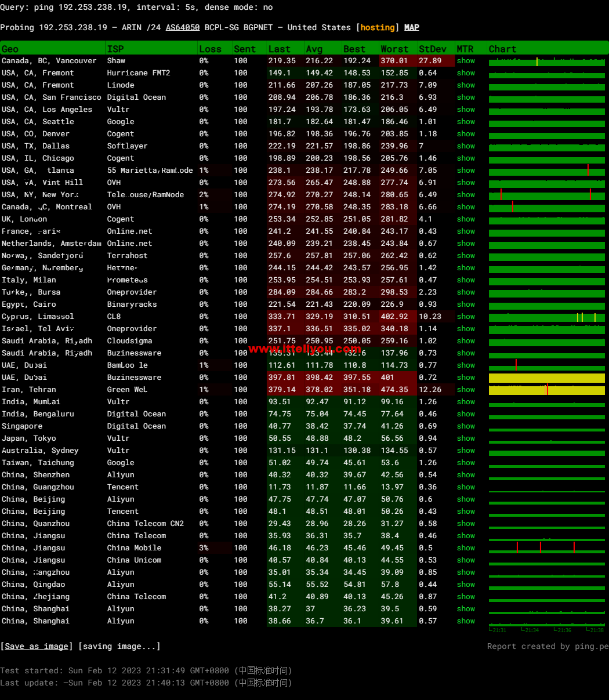The image size is (609, 700).
Task: Show MTR for Iran Tehran Green Web
Action: [466, 390]
